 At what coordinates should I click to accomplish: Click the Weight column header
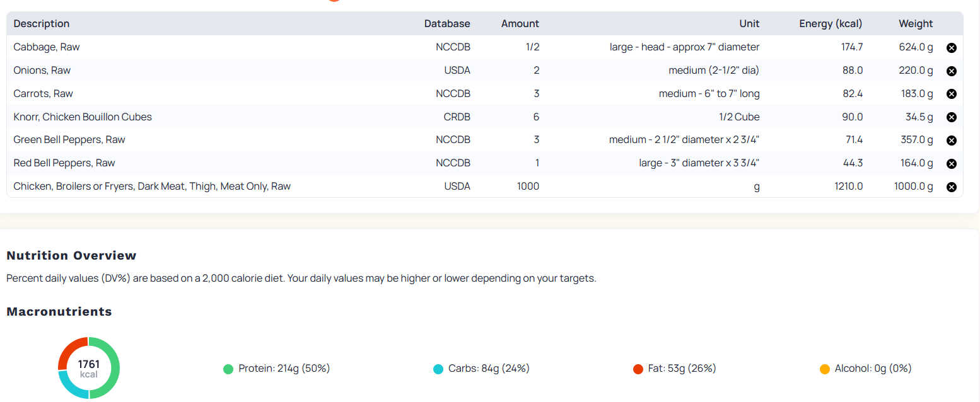point(916,23)
